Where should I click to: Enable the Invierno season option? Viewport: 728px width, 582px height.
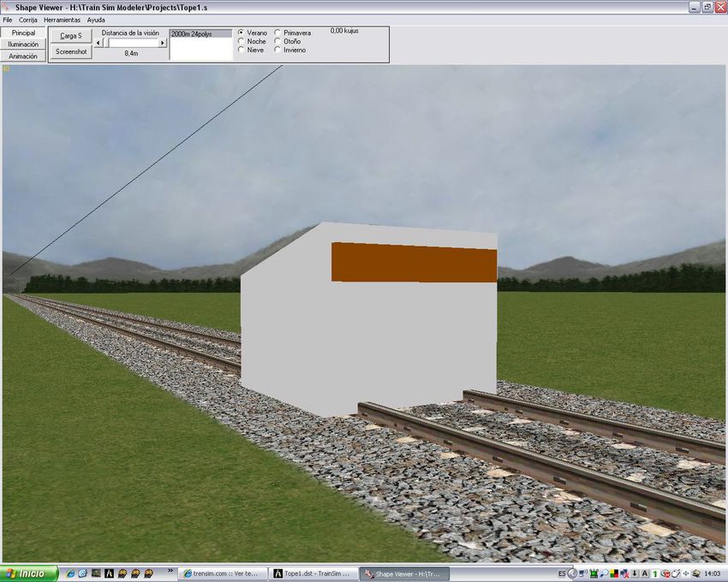tap(277, 50)
